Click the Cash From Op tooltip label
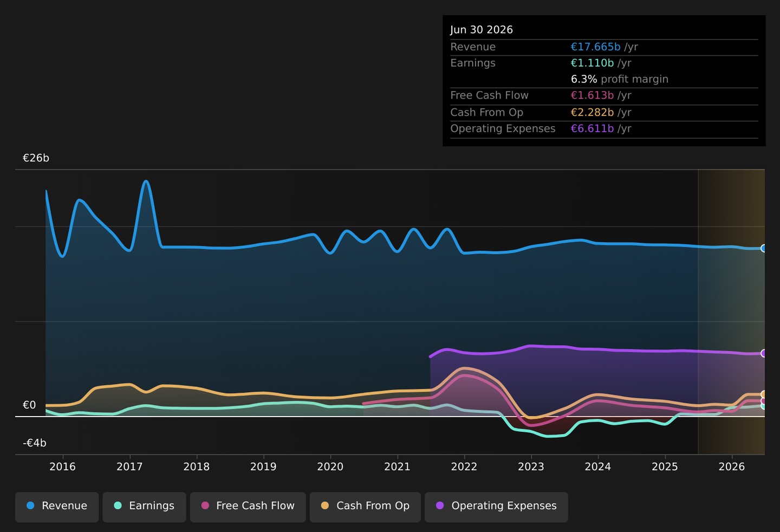The width and height of the screenshot is (780, 532). pyautogui.click(x=487, y=112)
